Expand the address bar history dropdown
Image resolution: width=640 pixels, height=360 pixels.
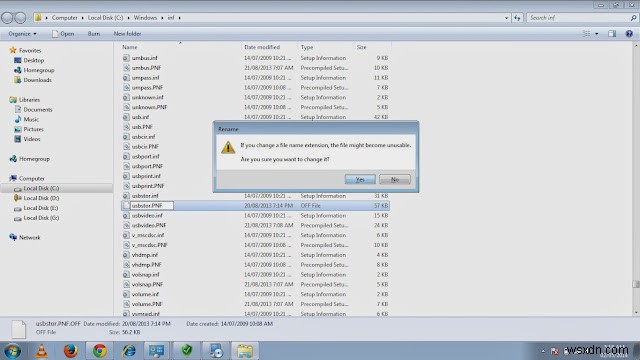click(x=507, y=18)
